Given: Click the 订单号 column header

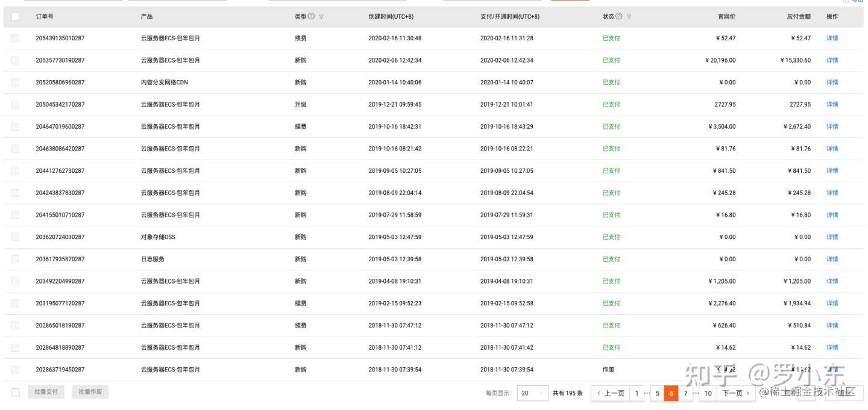Looking at the screenshot, I should click(x=45, y=16).
